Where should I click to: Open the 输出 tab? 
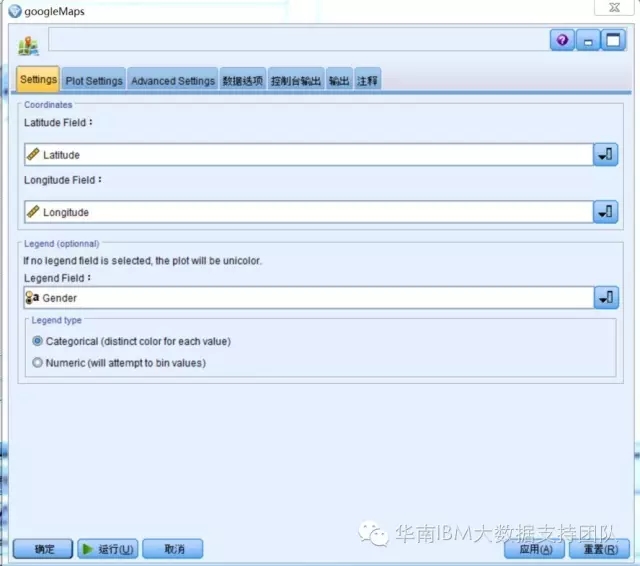339,80
